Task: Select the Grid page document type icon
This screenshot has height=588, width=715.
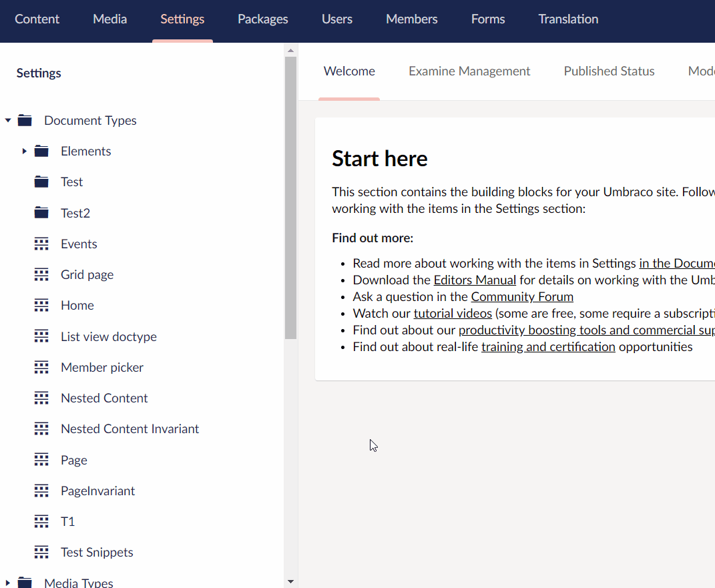Action: [41, 274]
